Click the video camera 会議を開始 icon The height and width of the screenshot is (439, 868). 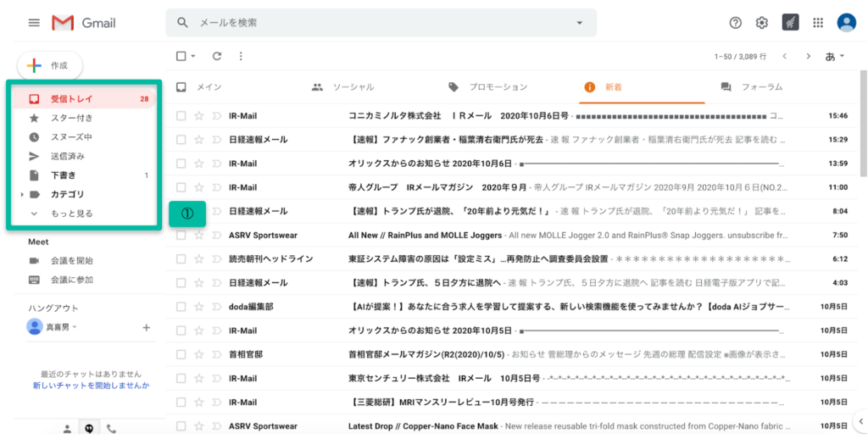click(35, 260)
